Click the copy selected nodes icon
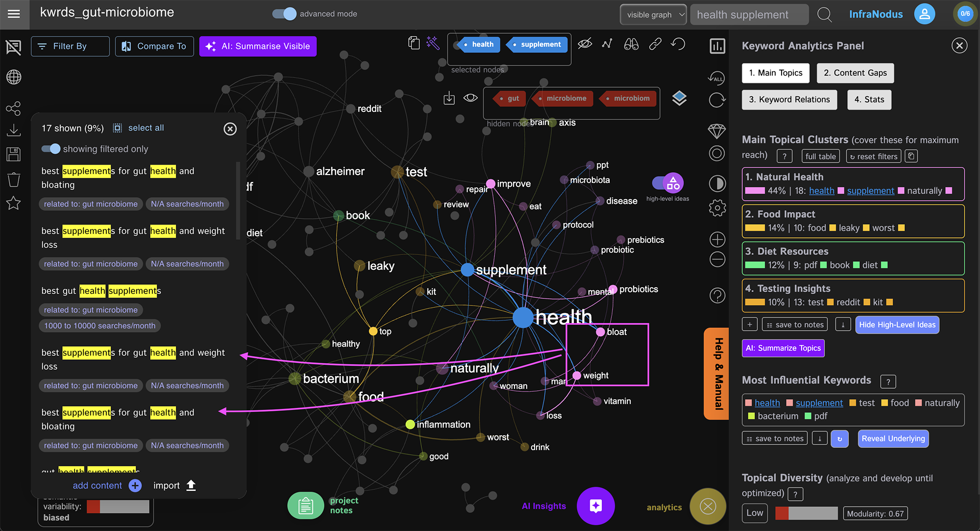980x531 pixels. [x=414, y=43]
